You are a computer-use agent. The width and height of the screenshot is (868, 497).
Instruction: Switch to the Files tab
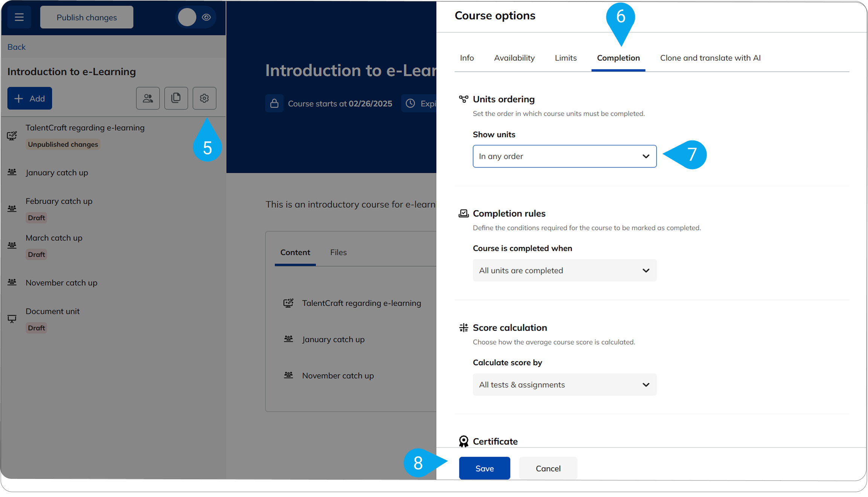(x=338, y=252)
